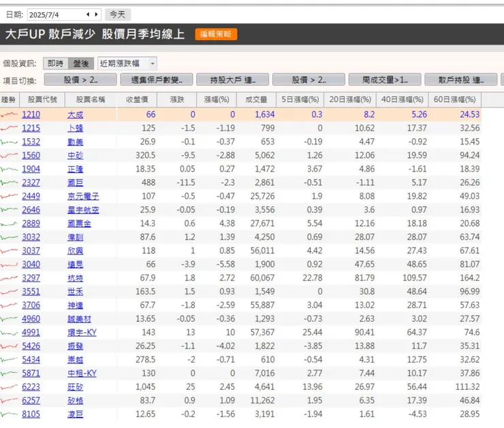Click trend sparkline icon for 6257
The image size is (504, 428).
(9, 400)
